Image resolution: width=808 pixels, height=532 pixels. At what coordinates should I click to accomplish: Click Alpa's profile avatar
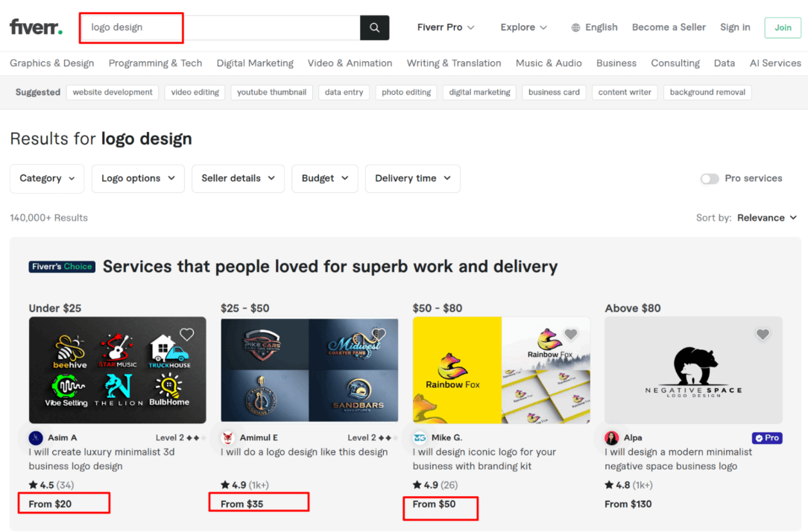pos(612,438)
